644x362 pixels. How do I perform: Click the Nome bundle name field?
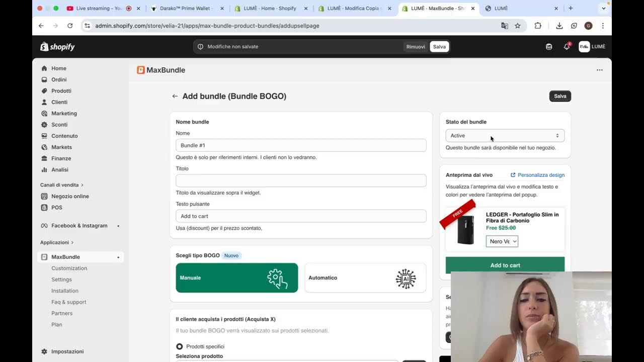click(x=301, y=145)
